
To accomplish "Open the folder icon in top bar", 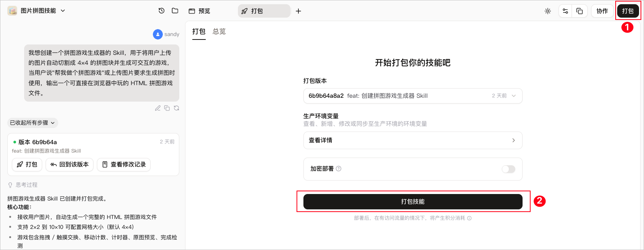I will pyautogui.click(x=175, y=11).
